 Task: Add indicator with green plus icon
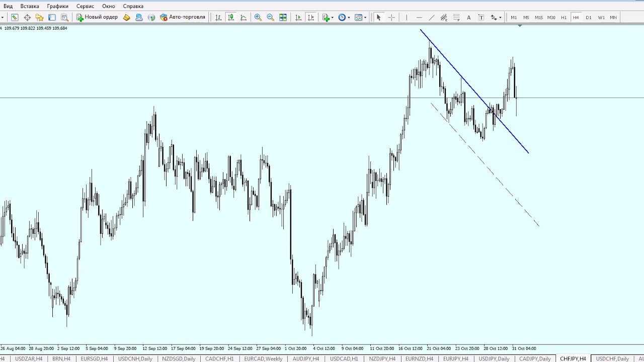pyautogui.click(x=326, y=17)
